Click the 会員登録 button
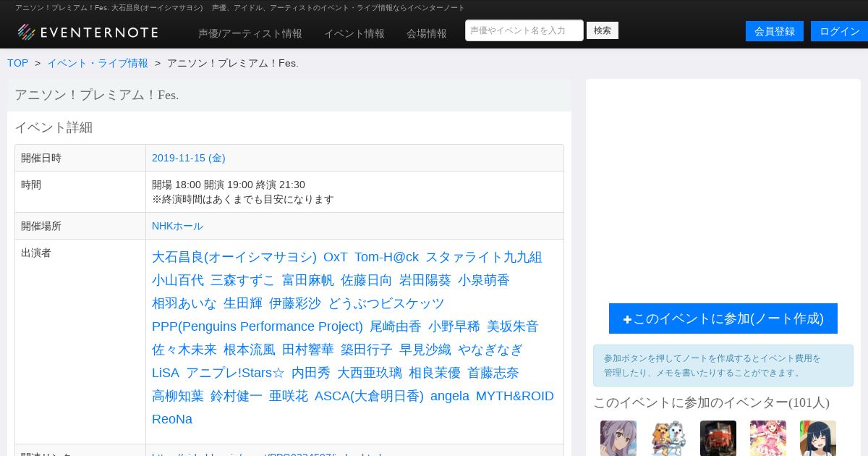This screenshot has height=456, width=868. [775, 31]
